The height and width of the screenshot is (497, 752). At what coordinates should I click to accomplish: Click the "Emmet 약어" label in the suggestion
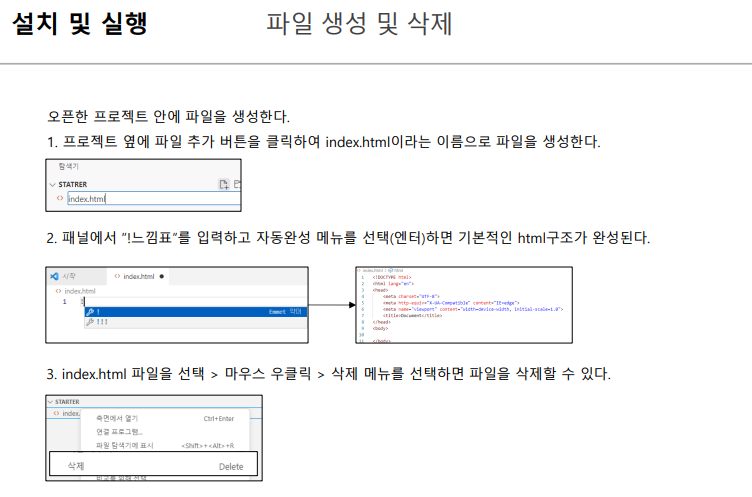pos(285,312)
